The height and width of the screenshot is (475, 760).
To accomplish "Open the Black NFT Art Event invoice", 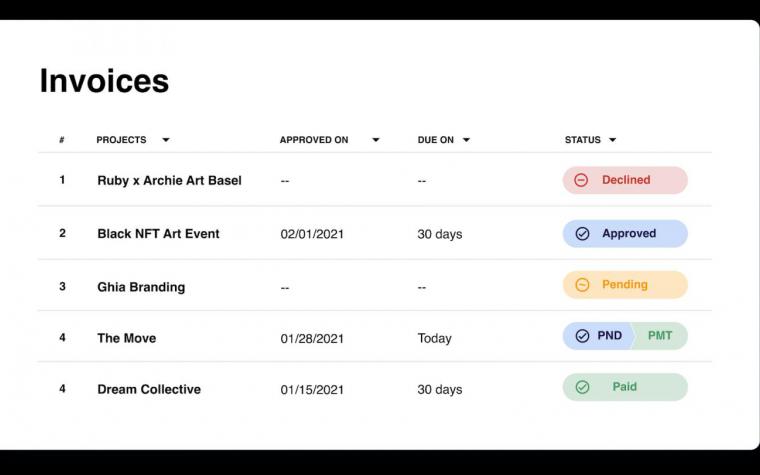I will pos(158,234).
